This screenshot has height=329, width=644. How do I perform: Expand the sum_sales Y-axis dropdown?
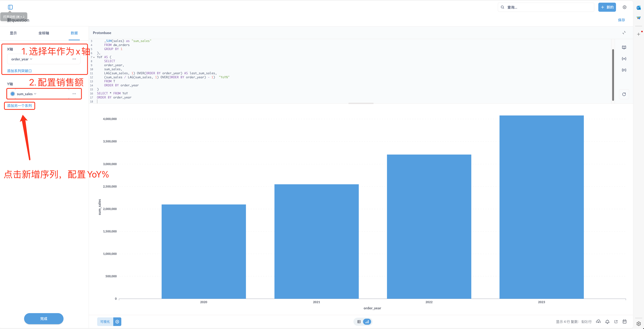[27, 94]
